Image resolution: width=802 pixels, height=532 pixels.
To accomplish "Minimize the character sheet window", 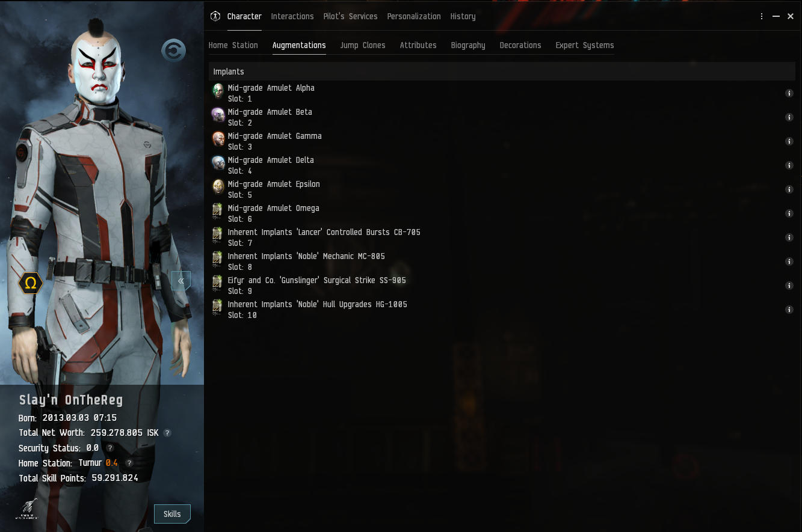I will tap(777, 16).
